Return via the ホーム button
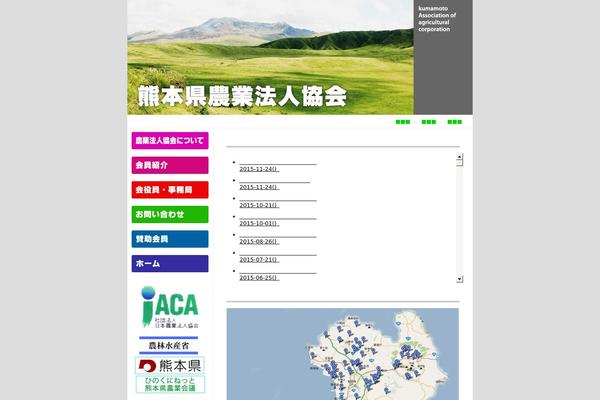 point(170,264)
